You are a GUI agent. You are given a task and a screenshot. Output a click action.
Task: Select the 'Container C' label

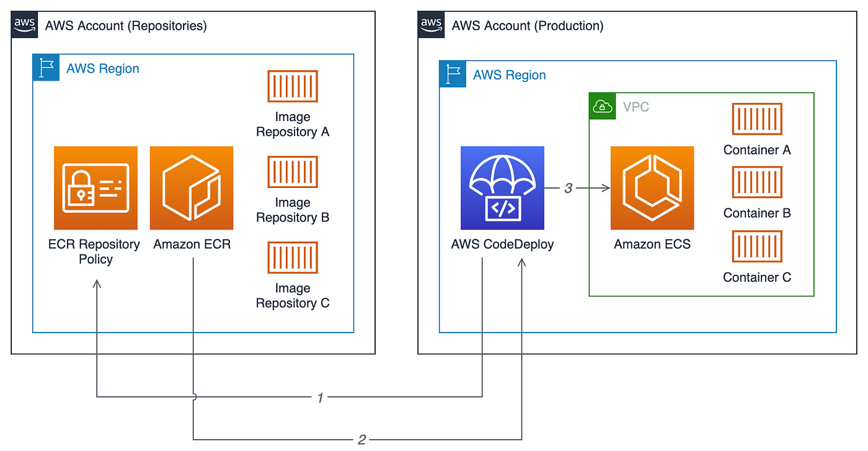(x=757, y=277)
